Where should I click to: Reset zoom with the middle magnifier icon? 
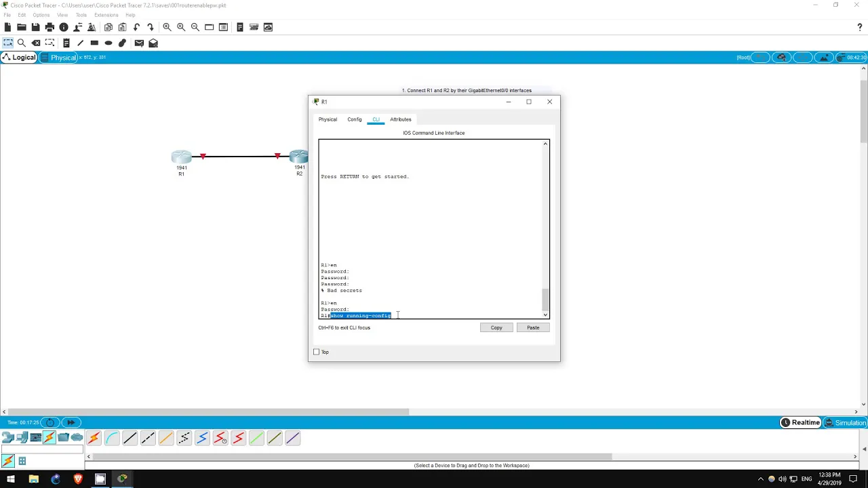(181, 27)
